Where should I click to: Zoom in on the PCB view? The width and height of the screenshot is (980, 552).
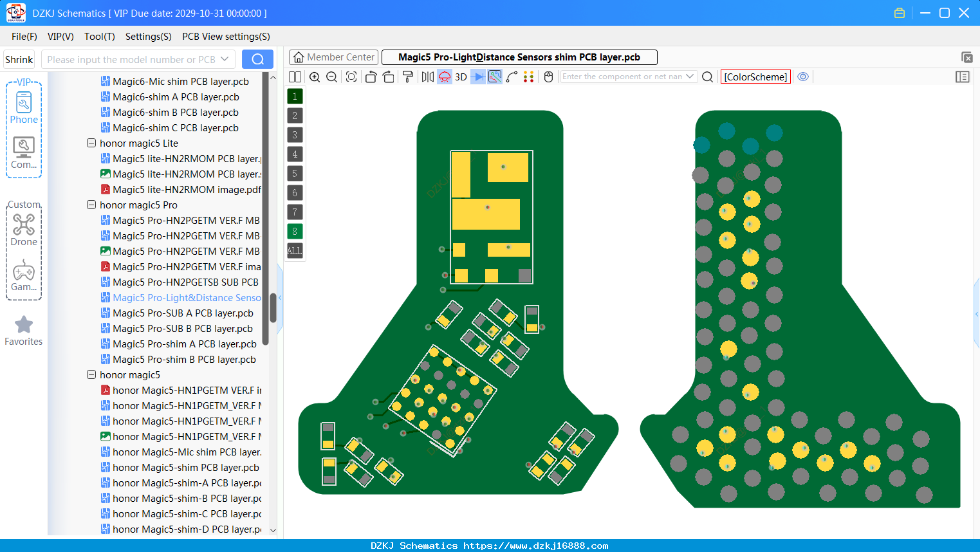[315, 77]
